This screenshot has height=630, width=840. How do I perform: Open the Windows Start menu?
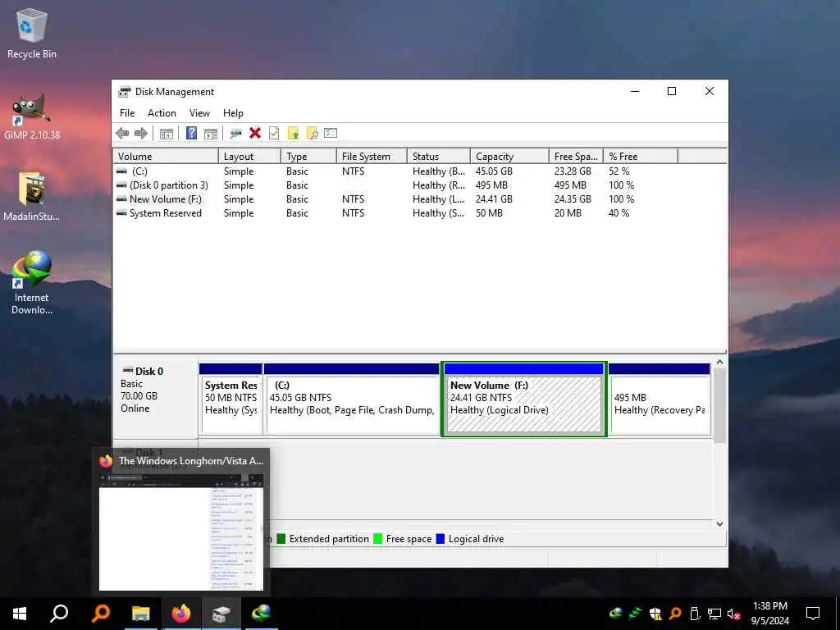20,614
